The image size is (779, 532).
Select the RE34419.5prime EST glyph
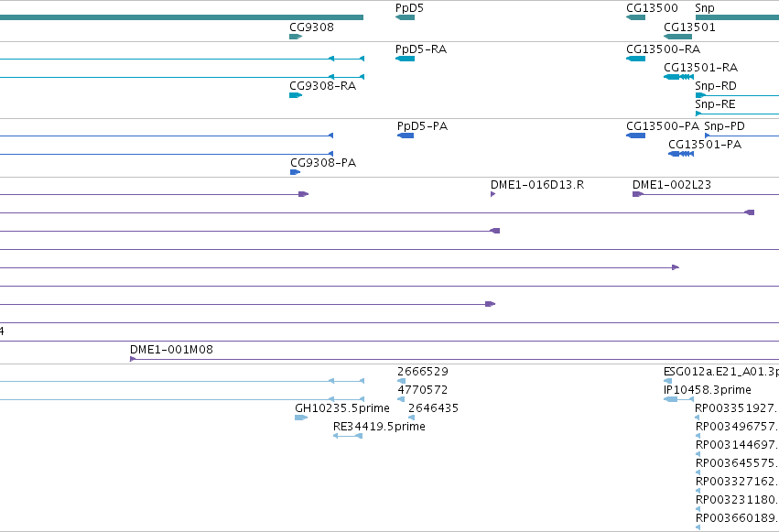[348, 436]
